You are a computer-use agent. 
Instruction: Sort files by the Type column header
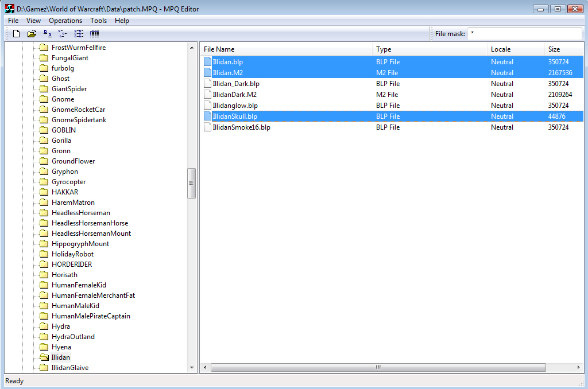[384, 49]
